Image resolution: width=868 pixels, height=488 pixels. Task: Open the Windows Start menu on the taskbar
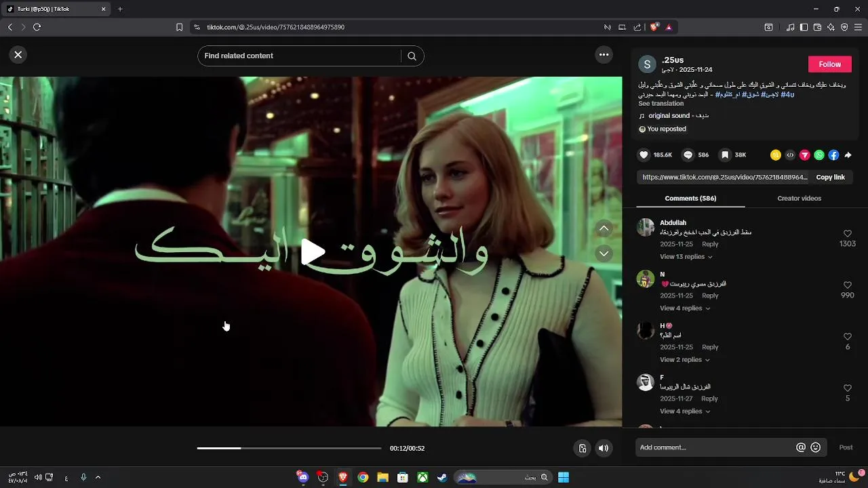click(564, 477)
